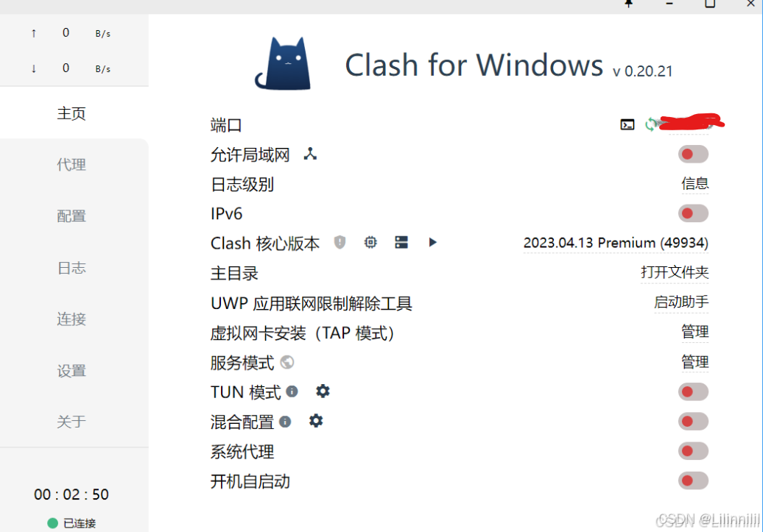Click 启动助手 for UWP tool

(681, 302)
